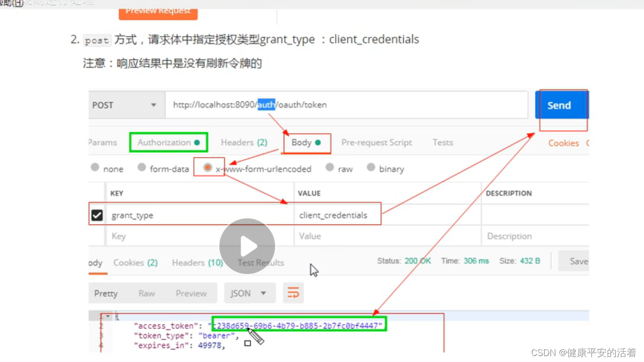Click the grant_type key cell

[x=200, y=215]
